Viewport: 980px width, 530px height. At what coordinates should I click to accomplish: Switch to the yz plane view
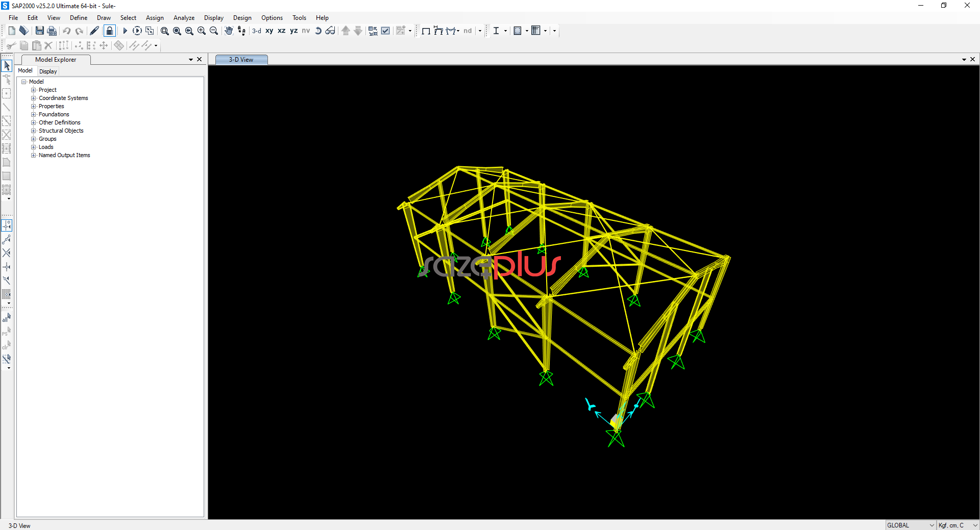(294, 31)
